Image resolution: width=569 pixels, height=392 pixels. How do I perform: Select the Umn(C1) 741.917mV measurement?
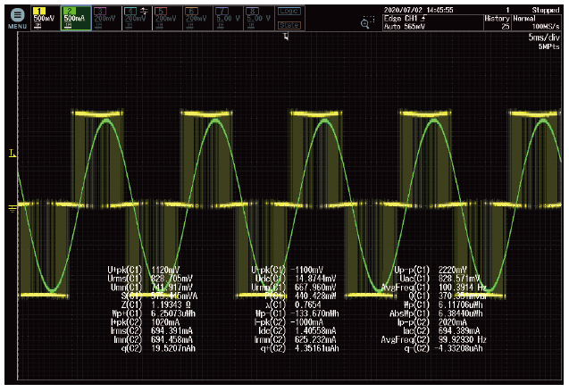point(151,288)
